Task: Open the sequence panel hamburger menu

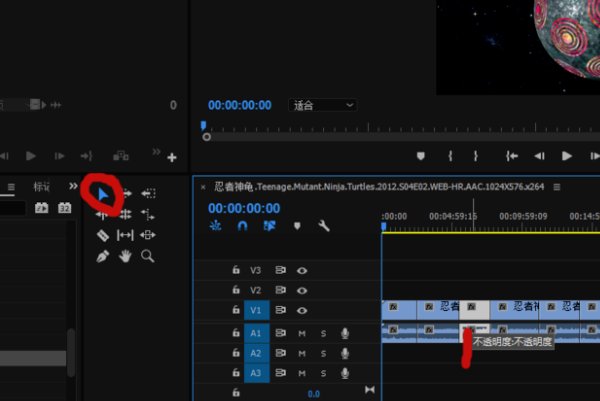Action: 557,186
